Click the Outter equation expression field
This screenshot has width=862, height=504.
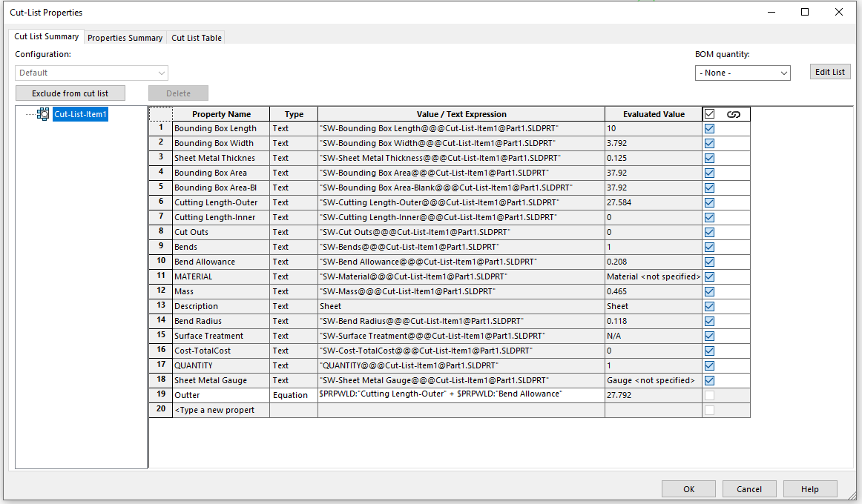[461, 395]
